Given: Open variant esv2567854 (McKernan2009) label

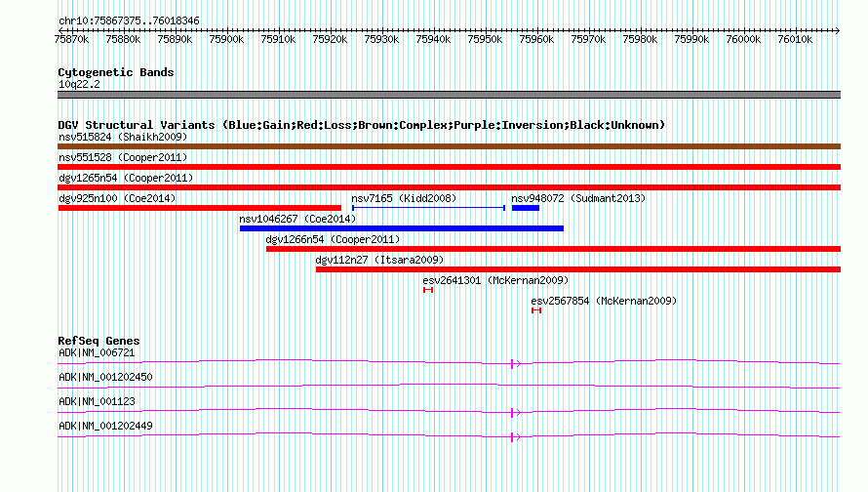Looking at the screenshot, I should tap(604, 301).
